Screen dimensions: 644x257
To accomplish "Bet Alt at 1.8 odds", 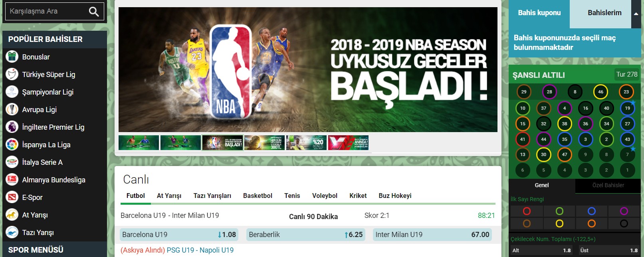I will (x=542, y=250).
